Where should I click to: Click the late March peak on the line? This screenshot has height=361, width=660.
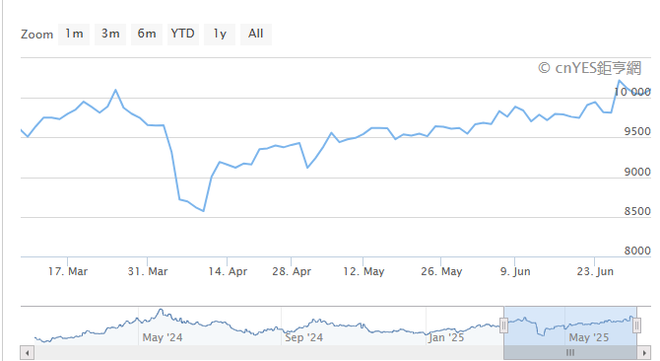116,90
